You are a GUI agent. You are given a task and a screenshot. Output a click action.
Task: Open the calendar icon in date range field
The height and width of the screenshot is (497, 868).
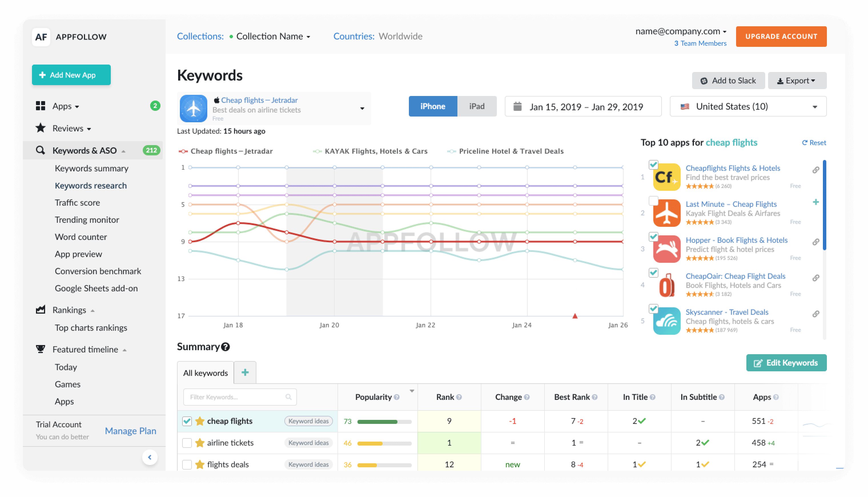[518, 107]
